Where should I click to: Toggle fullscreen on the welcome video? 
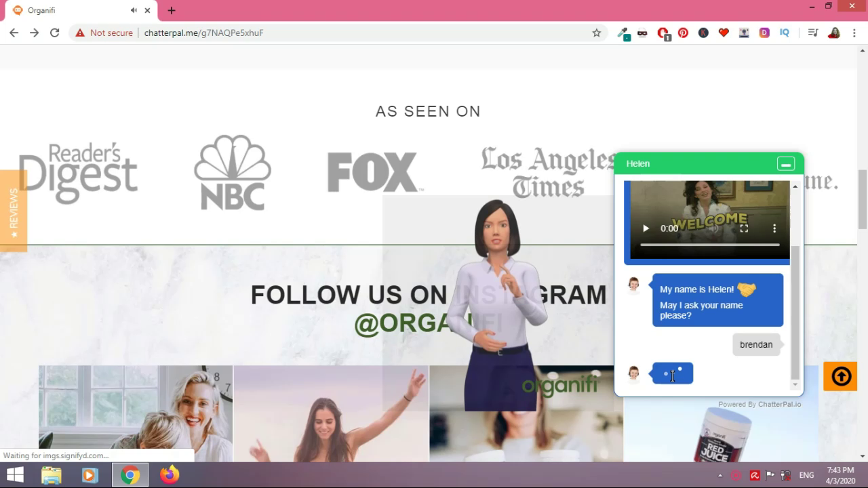coord(744,228)
